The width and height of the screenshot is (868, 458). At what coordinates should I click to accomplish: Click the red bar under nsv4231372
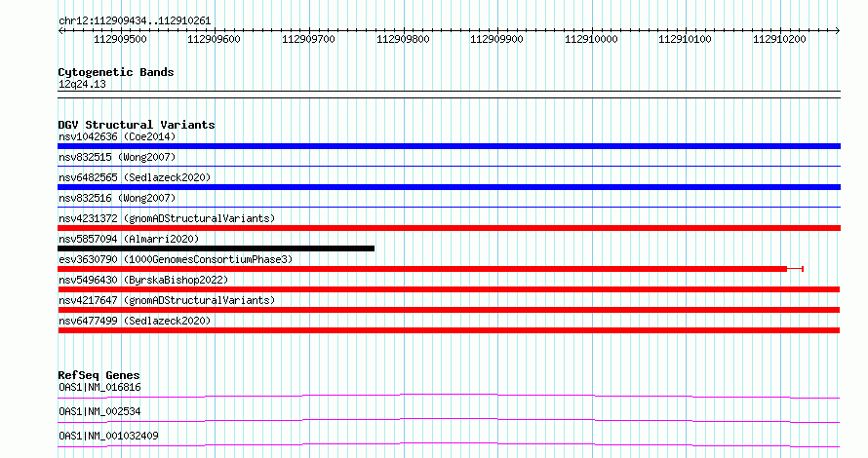pyautogui.click(x=449, y=228)
